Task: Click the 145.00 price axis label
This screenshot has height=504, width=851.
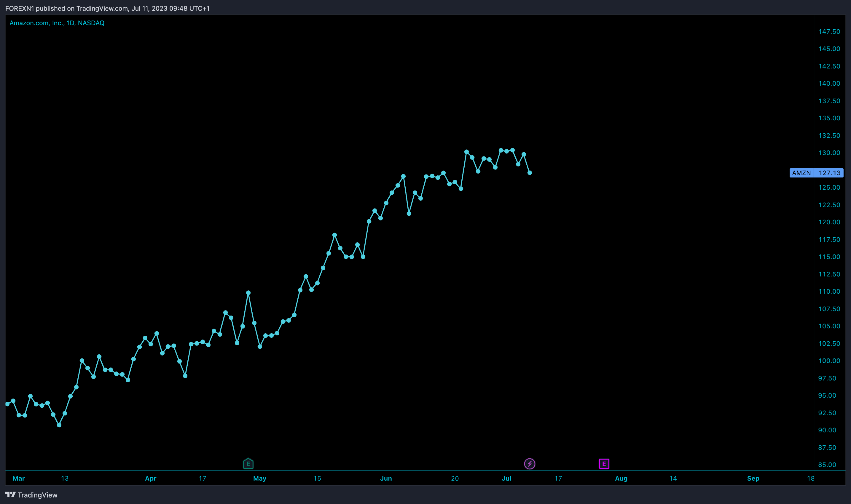Action: [829, 49]
